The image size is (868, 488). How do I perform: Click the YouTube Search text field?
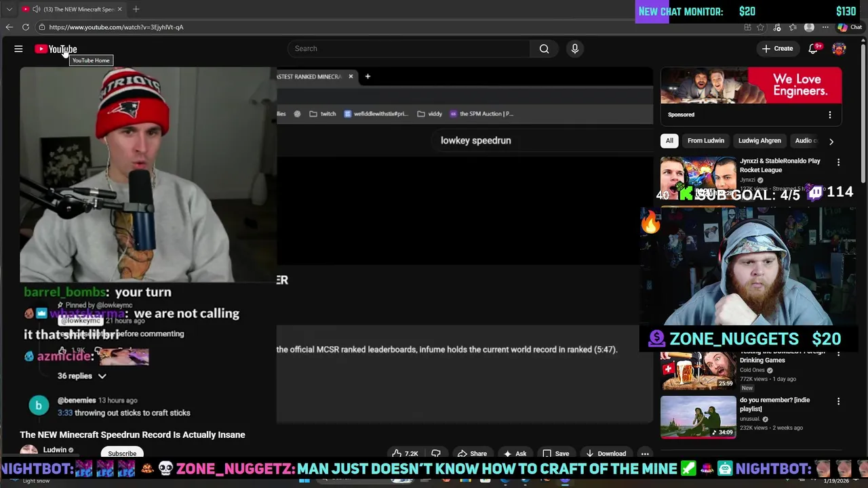click(409, 49)
